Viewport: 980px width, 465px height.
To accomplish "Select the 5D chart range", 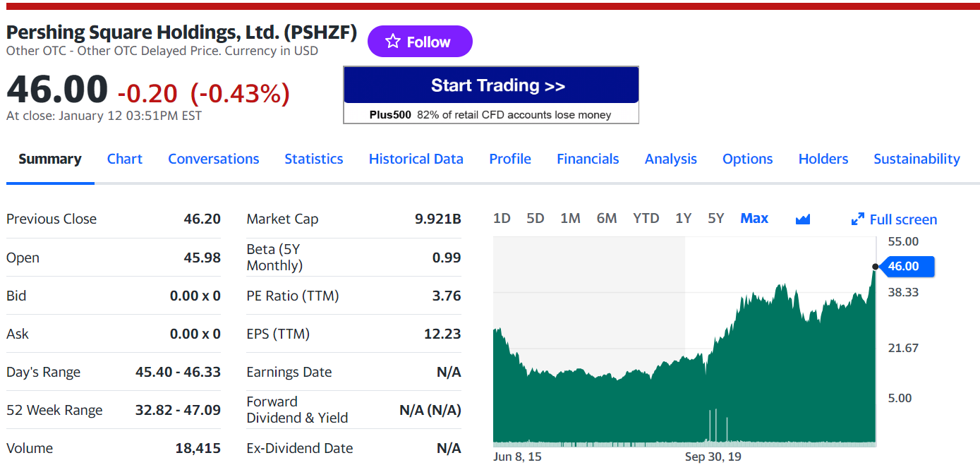I will tap(536, 218).
